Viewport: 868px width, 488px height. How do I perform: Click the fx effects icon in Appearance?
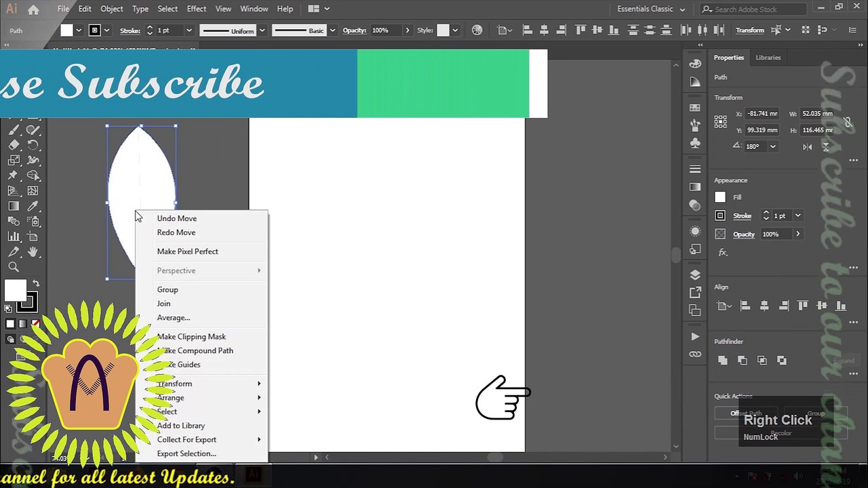[723, 253]
